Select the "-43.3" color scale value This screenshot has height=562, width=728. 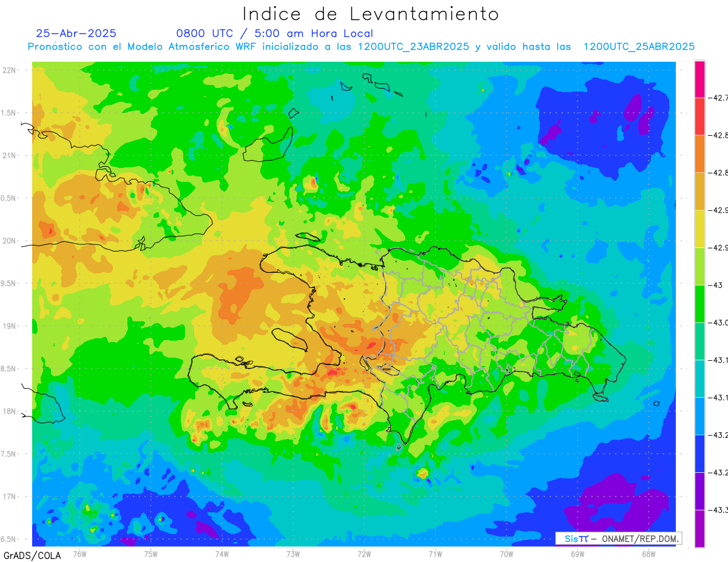(x=720, y=510)
